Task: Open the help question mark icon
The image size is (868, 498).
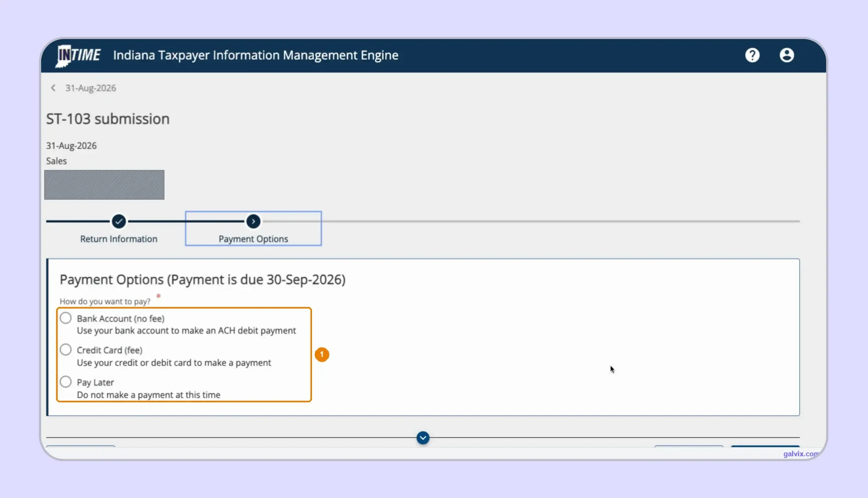Action: [x=752, y=55]
